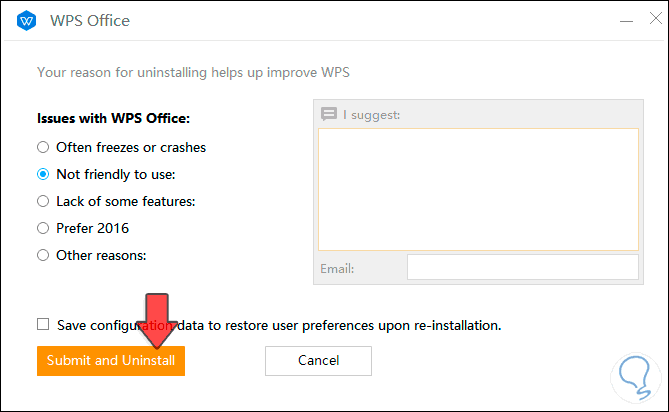The width and height of the screenshot is (669, 412).
Task: Select "Often freezes or crashes" option
Action: point(43,147)
